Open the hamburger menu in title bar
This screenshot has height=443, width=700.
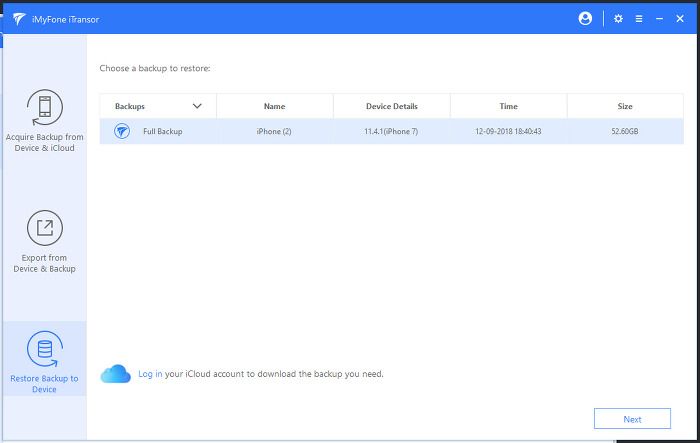click(639, 19)
